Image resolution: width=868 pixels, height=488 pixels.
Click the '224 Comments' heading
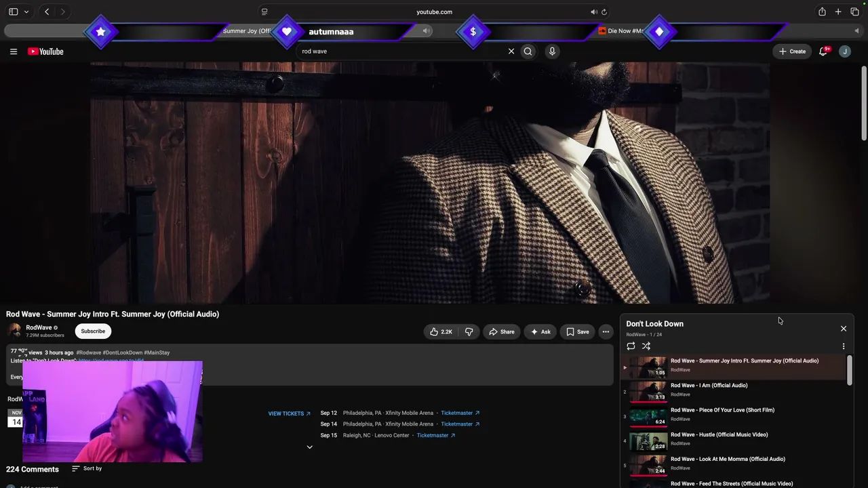click(x=33, y=469)
